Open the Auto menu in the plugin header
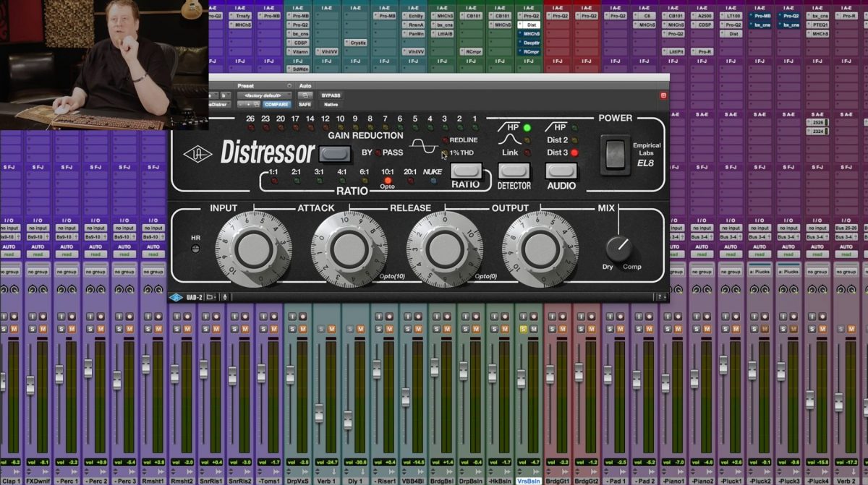 [x=306, y=95]
